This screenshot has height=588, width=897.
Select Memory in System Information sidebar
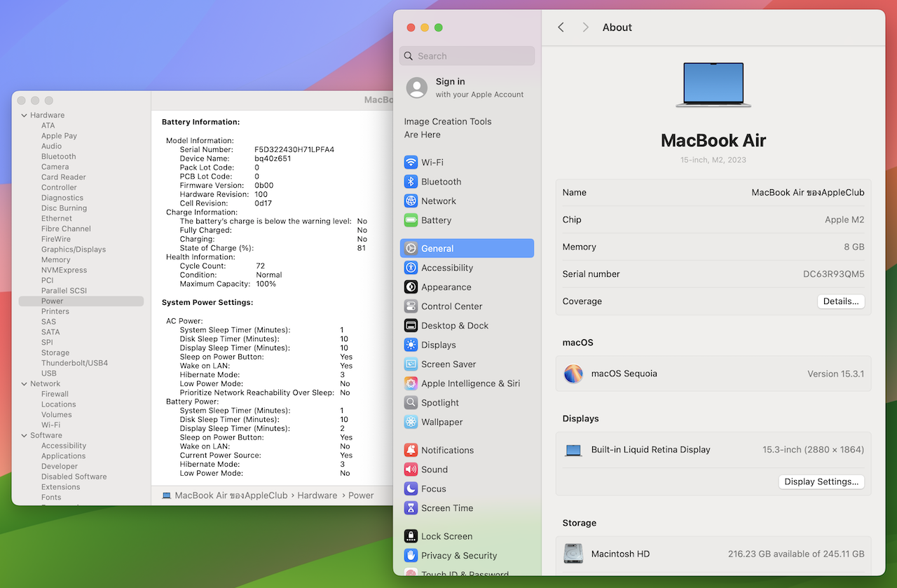click(x=55, y=260)
